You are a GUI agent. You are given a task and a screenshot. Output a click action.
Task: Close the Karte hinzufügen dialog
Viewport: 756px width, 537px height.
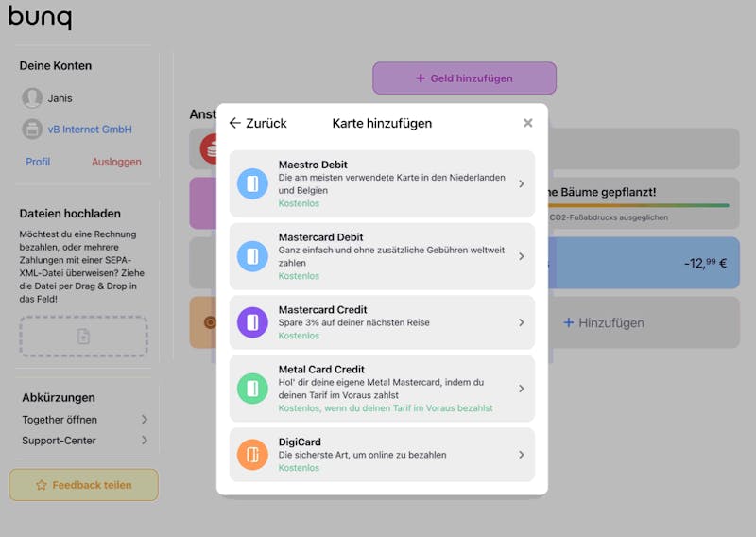pos(528,123)
